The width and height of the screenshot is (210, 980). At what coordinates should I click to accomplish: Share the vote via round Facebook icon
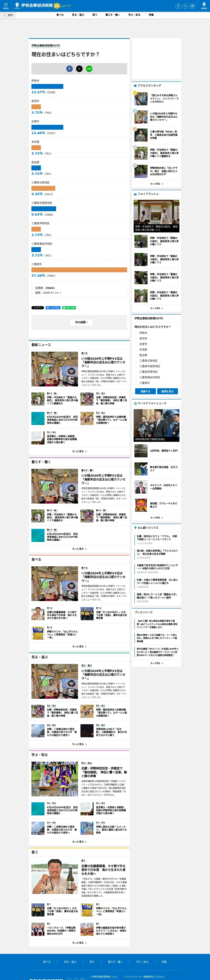69,69
